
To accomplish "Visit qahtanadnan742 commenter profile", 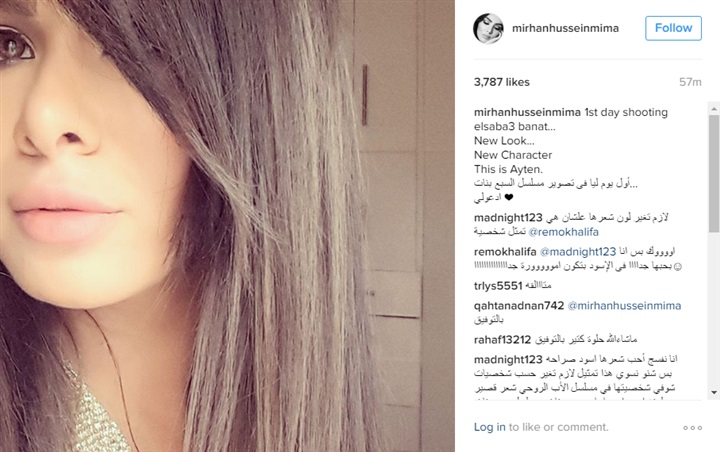I will click(519, 306).
